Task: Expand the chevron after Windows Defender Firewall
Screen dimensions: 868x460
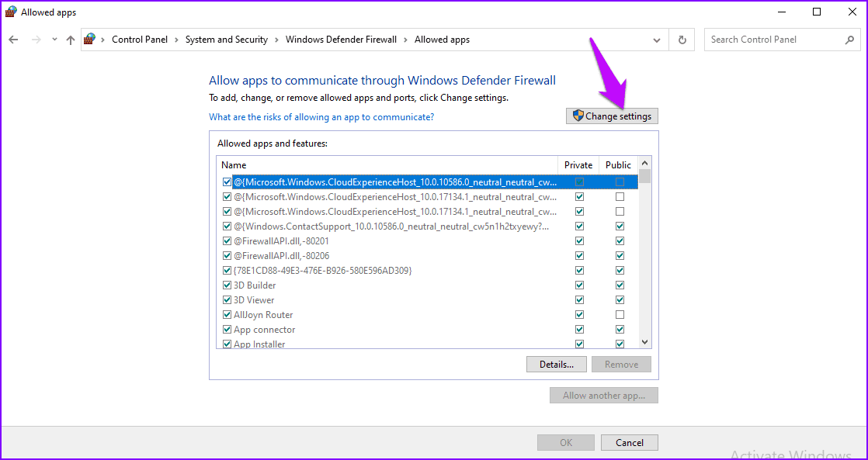Action: pos(406,40)
